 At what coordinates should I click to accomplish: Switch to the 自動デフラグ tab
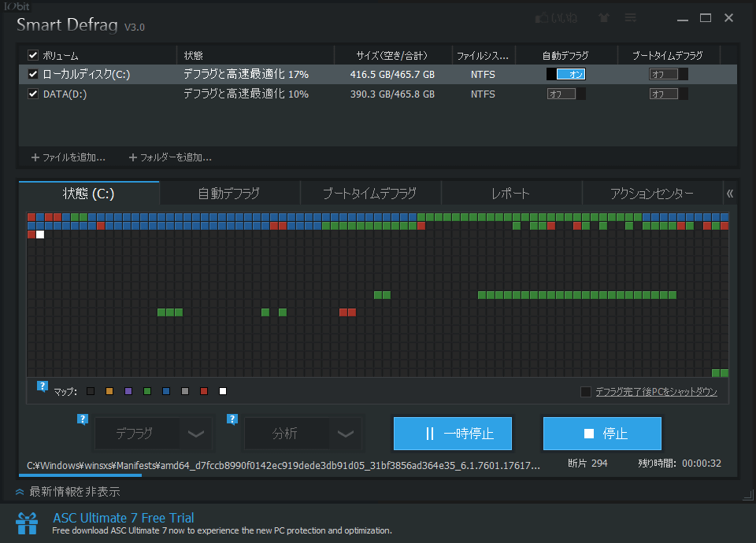pos(229,194)
